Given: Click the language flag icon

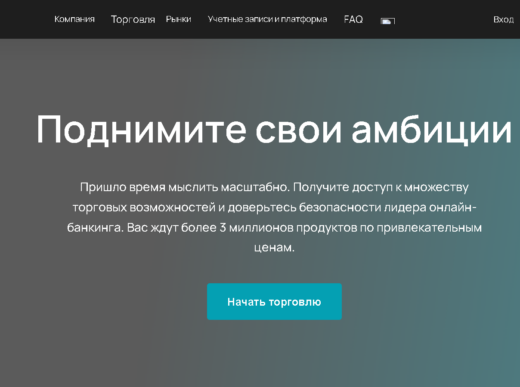Looking at the screenshot, I should click(388, 21).
